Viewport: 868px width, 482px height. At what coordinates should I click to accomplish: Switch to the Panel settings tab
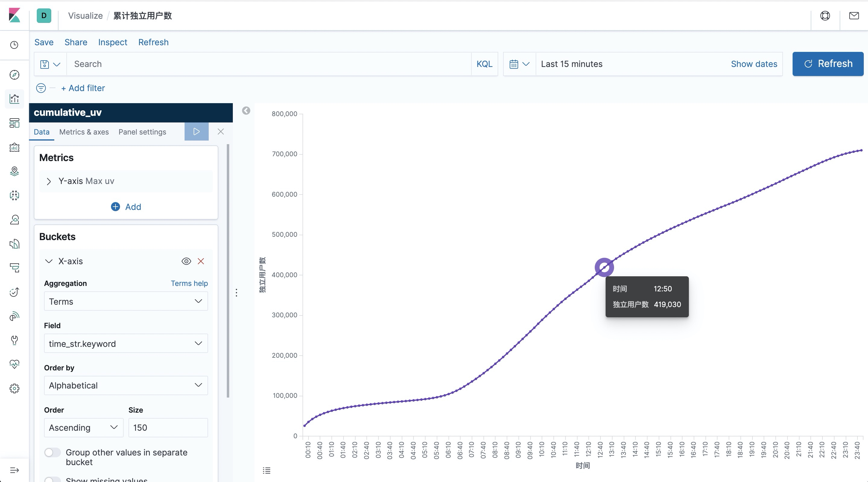pos(142,132)
